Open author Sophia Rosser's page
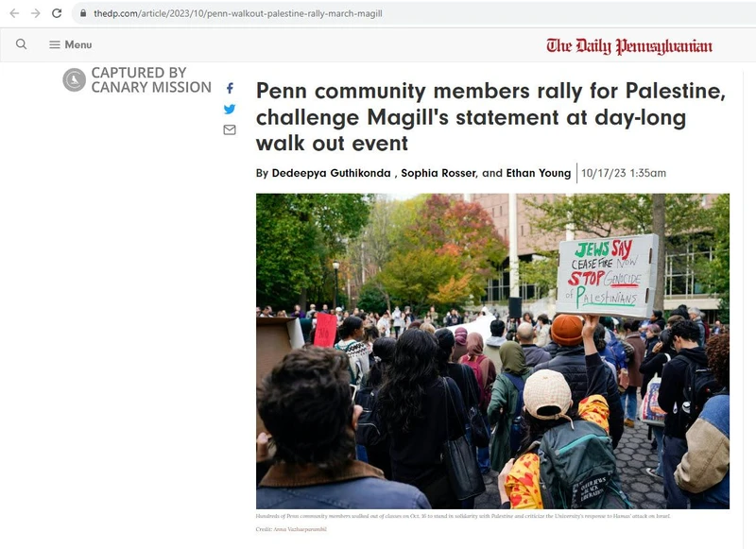 tap(438, 173)
